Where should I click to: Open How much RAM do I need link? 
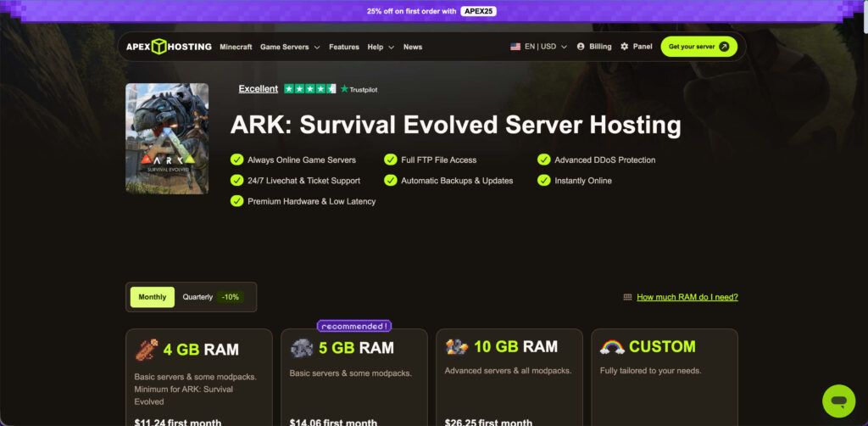pos(687,297)
